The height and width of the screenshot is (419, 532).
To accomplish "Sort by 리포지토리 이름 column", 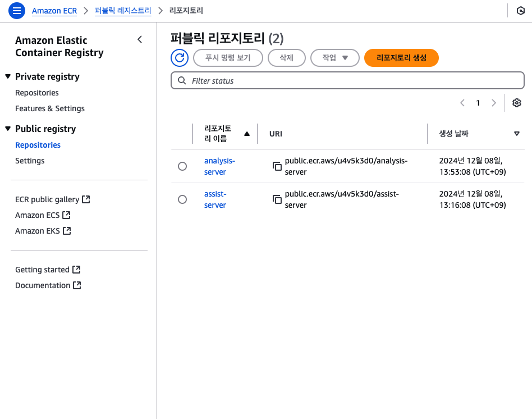I will pyautogui.click(x=227, y=134).
